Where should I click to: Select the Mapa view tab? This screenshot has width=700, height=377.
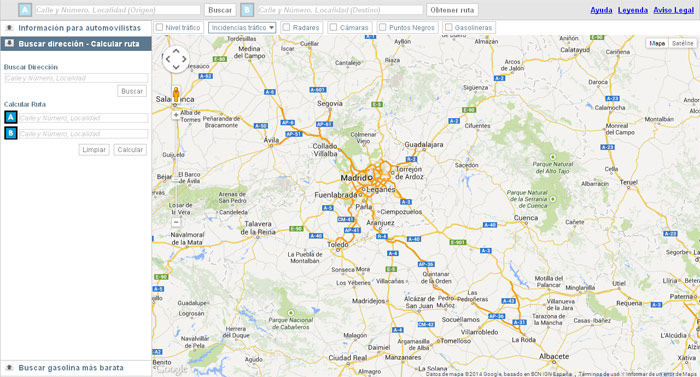pos(657,43)
